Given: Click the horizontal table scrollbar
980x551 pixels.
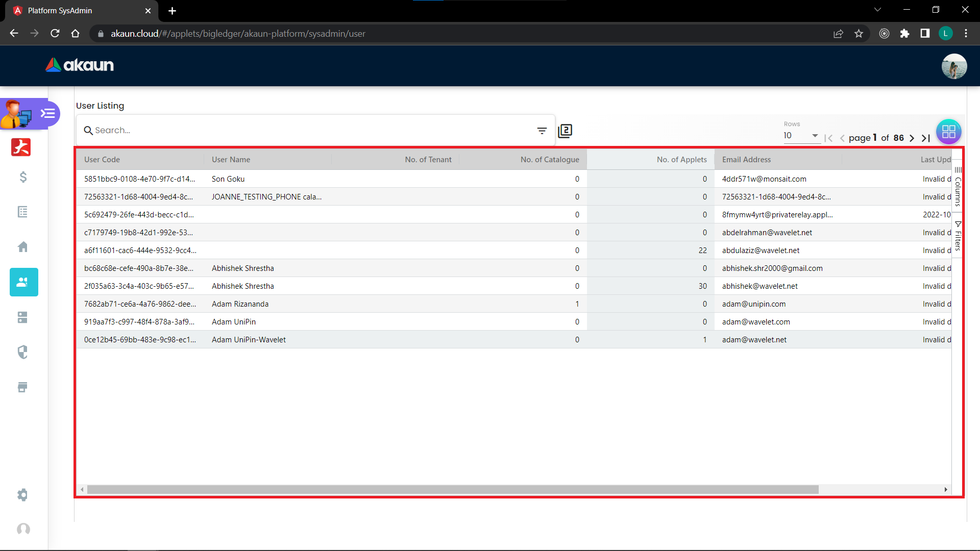Looking at the screenshot, I should [x=452, y=490].
